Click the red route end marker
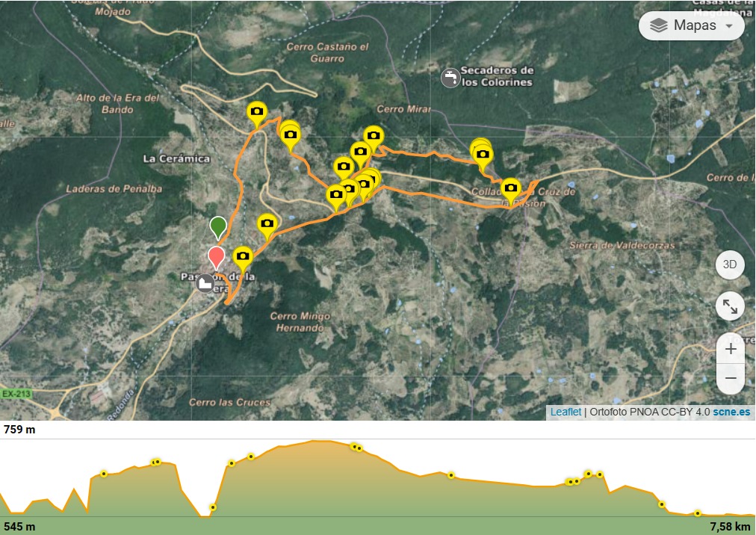This screenshot has height=535, width=756. [x=216, y=258]
